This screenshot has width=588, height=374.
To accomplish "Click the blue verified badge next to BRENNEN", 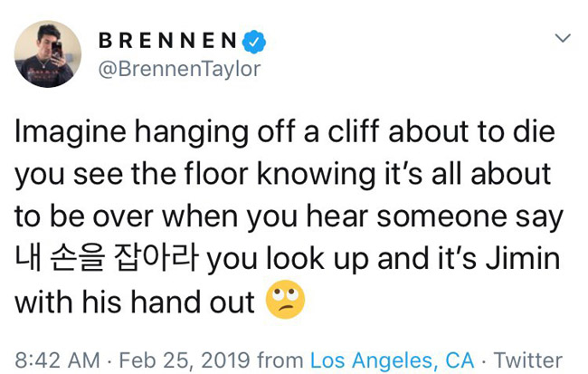I will [x=257, y=40].
